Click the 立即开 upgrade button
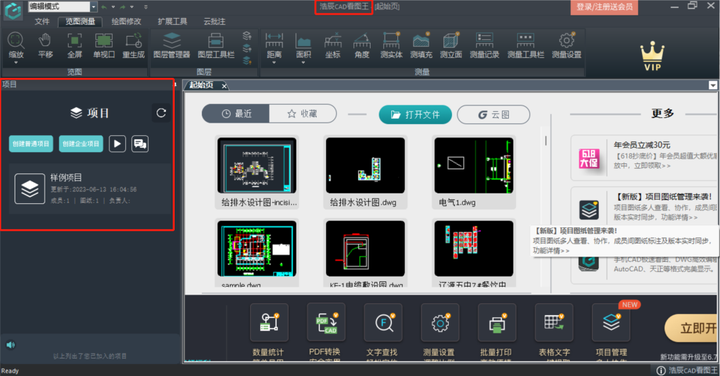The height and width of the screenshot is (376, 720). tap(692, 328)
